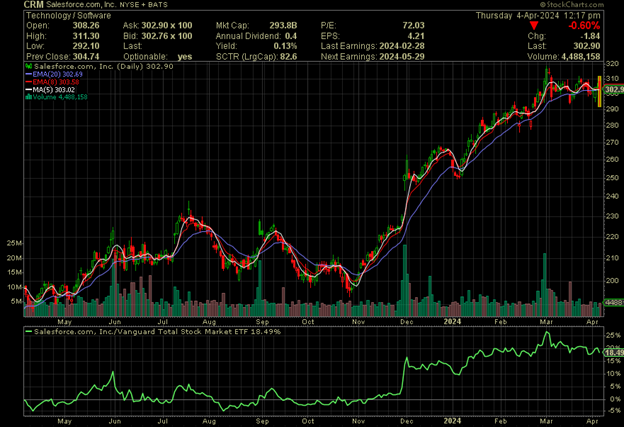Click the 'Salesforce.com, Inc.' title beside CRM

[82, 5]
